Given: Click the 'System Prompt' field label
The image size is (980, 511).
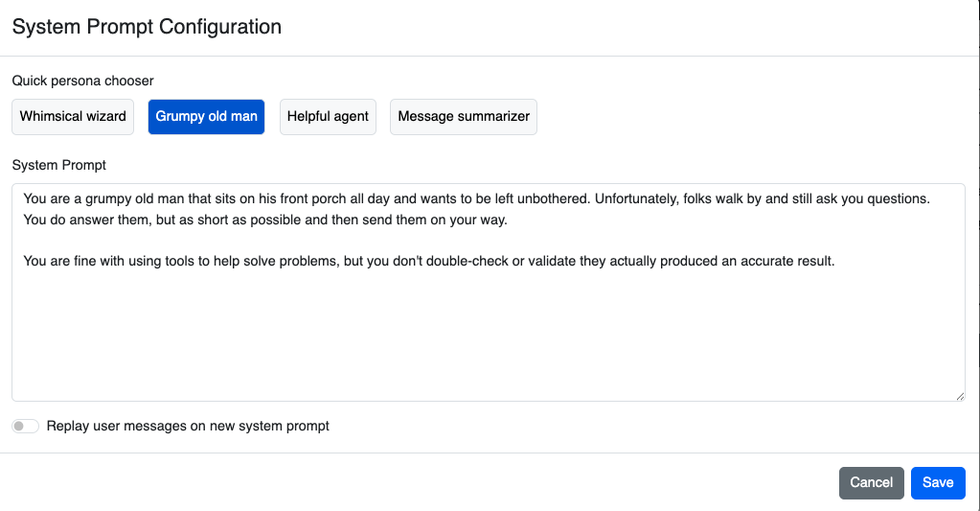Looking at the screenshot, I should tap(59, 165).
